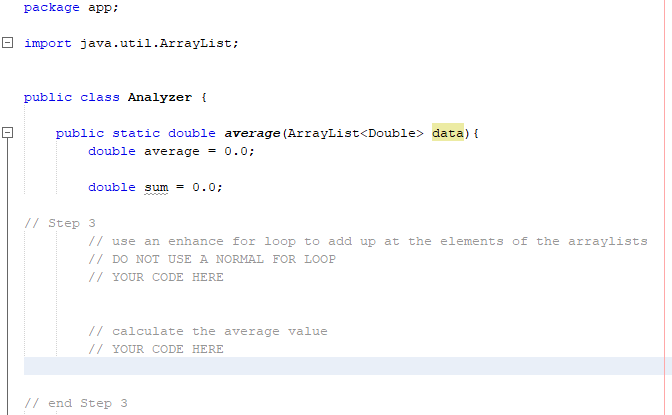Click the '0.0;' value of sum
Image resolution: width=672 pixels, height=415 pixels.
[x=207, y=187]
